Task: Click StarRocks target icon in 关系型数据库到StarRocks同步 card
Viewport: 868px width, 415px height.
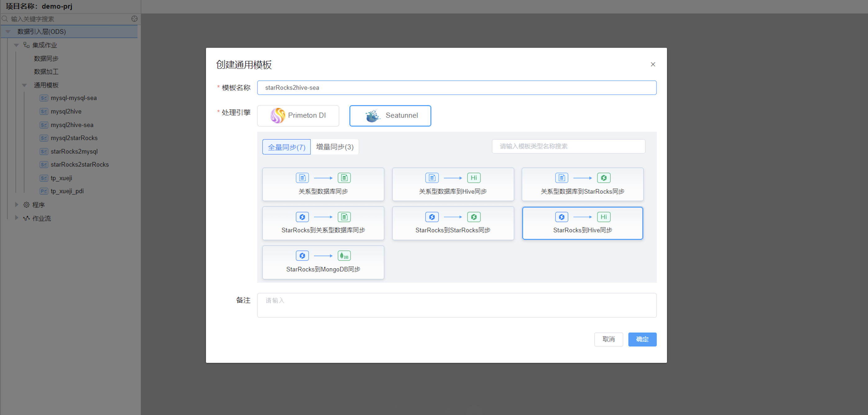Action: click(604, 178)
